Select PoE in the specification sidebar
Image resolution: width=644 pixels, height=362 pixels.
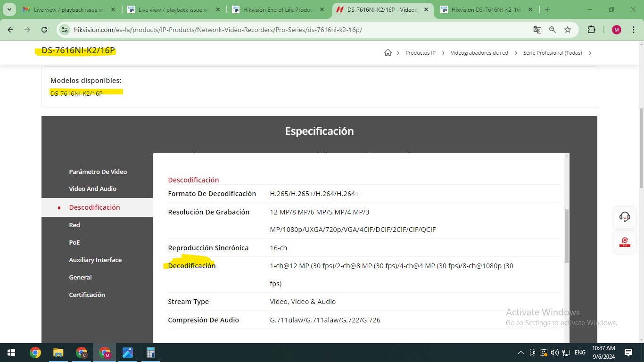(74, 242)
